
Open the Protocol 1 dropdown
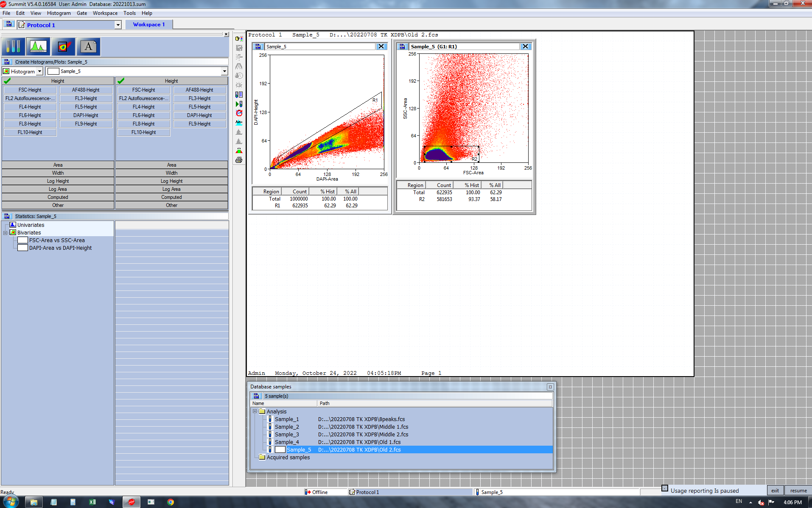[x=118, y=25]
